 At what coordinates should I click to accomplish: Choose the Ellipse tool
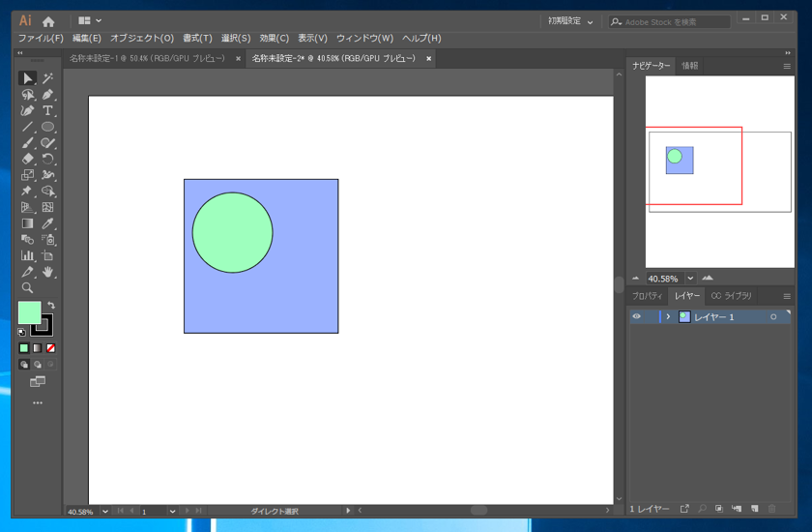(x=47, y=127)
